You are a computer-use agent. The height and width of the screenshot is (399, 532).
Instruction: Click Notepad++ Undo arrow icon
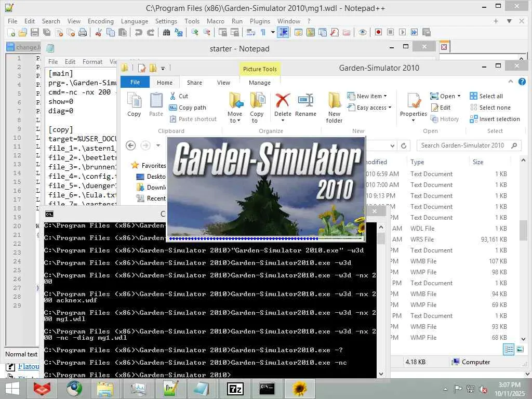[x=138, y=32]
